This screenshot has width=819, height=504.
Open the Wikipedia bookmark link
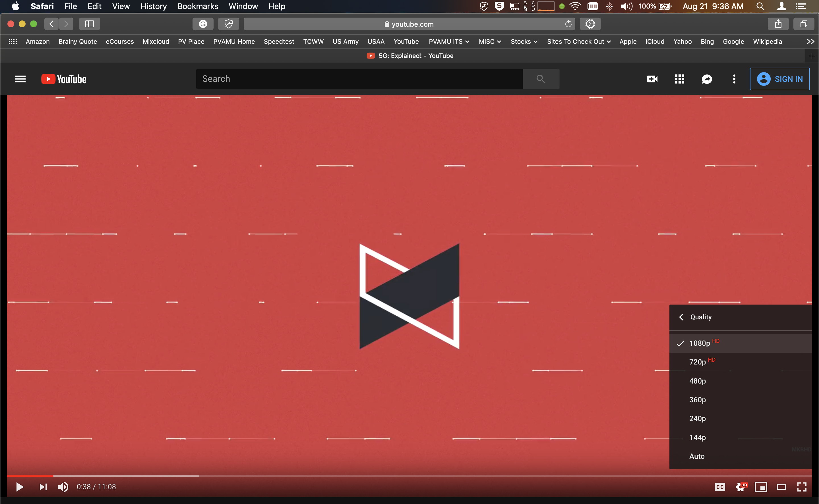click(x=767, y=42)
